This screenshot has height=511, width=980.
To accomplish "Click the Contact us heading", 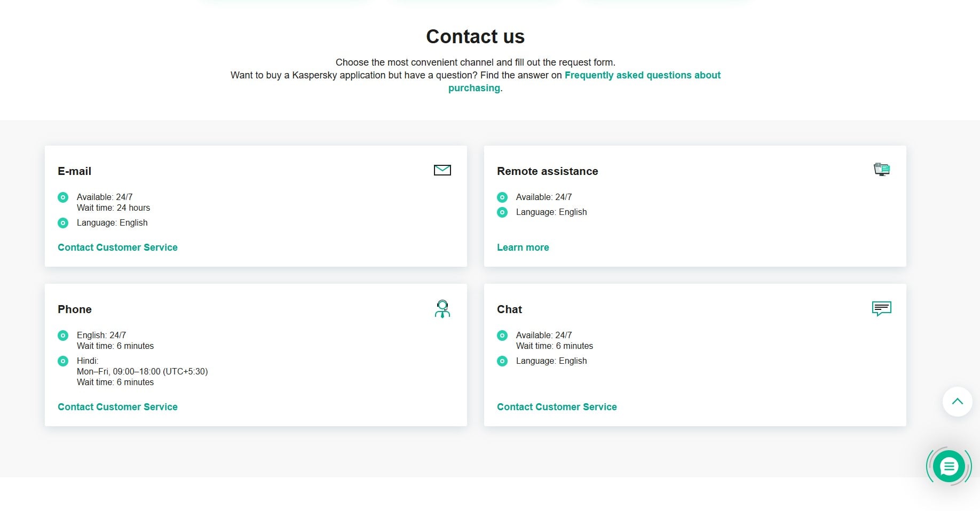I will [475, 36].
